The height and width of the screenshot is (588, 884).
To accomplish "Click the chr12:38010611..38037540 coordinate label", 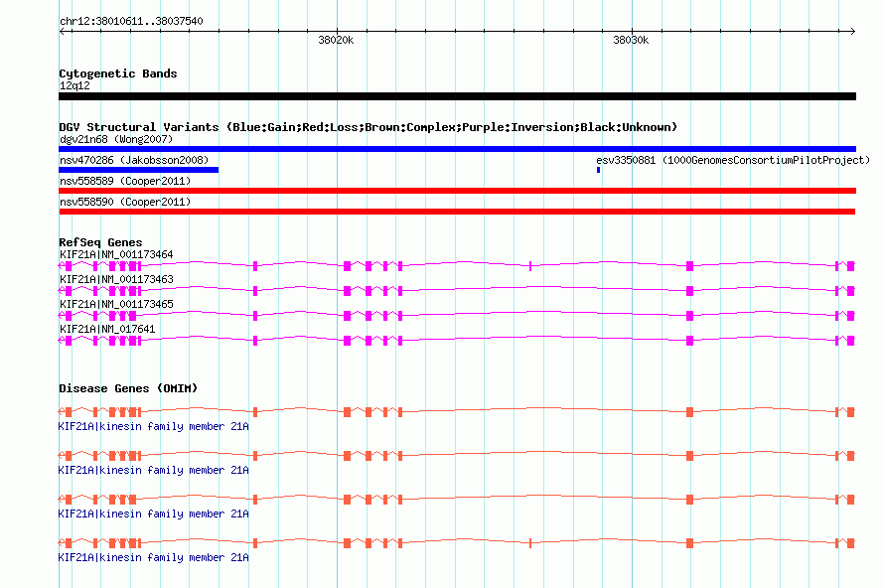I will (131, 21).
